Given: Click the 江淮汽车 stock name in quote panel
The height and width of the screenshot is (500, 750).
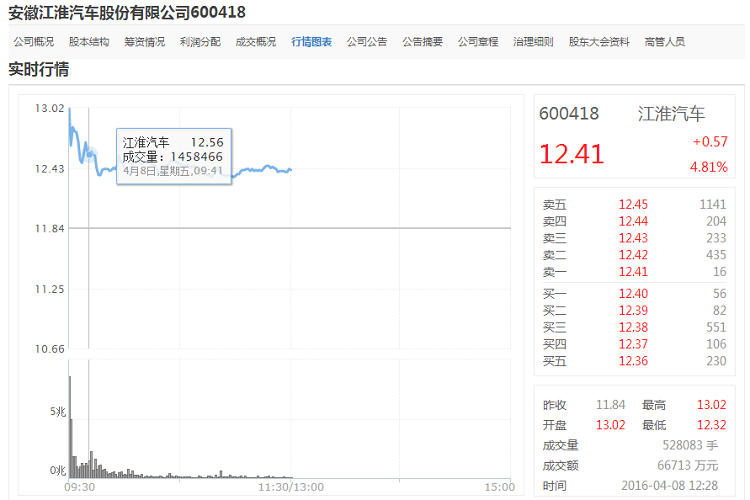Looking at the screenshot, I should coord(671,114).
